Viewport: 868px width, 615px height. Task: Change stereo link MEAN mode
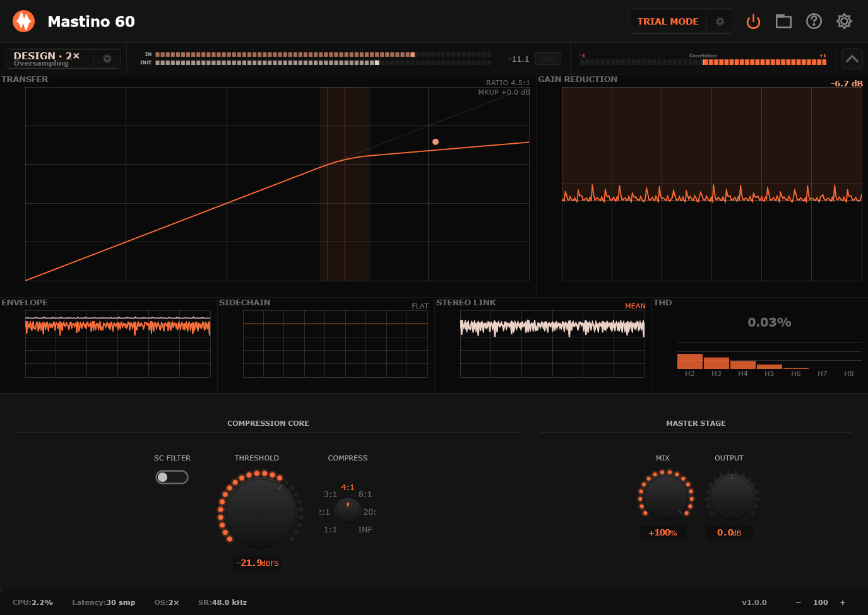point(635,306)
